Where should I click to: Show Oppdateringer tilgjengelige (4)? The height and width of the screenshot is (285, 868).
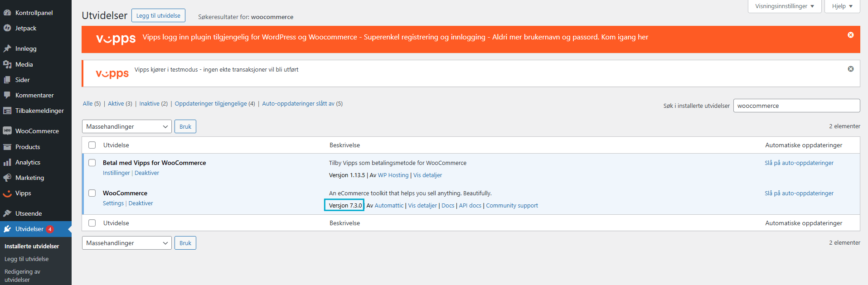coord(215,104)
